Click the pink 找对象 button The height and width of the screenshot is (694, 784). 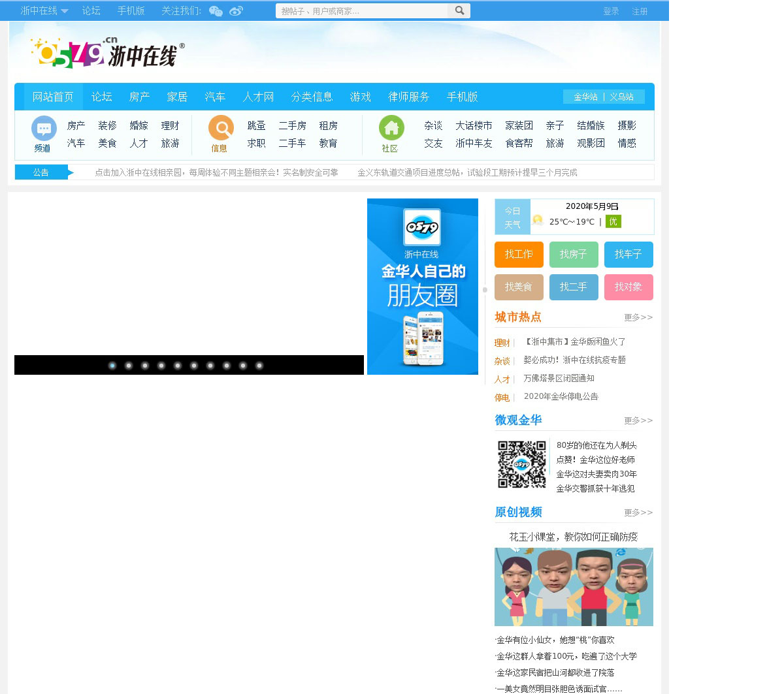(x=629, y=287)
